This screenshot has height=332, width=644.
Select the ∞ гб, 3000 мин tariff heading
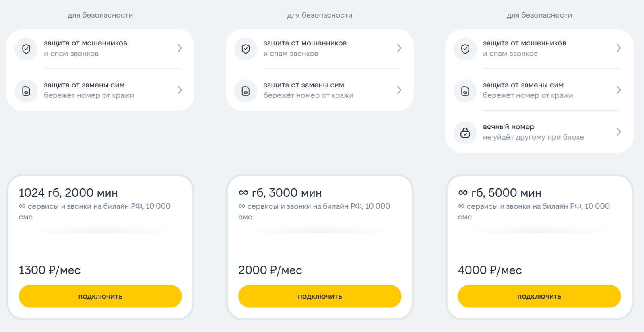[280, 193]
